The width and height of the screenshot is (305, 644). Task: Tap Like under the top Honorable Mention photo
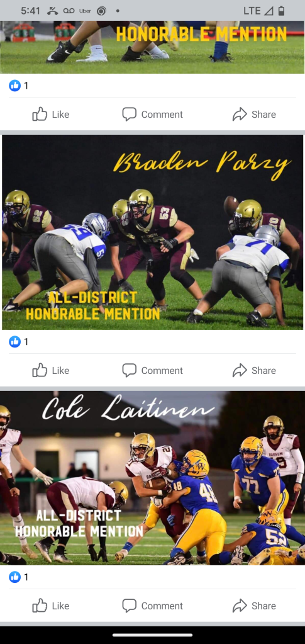click(50, 114)
